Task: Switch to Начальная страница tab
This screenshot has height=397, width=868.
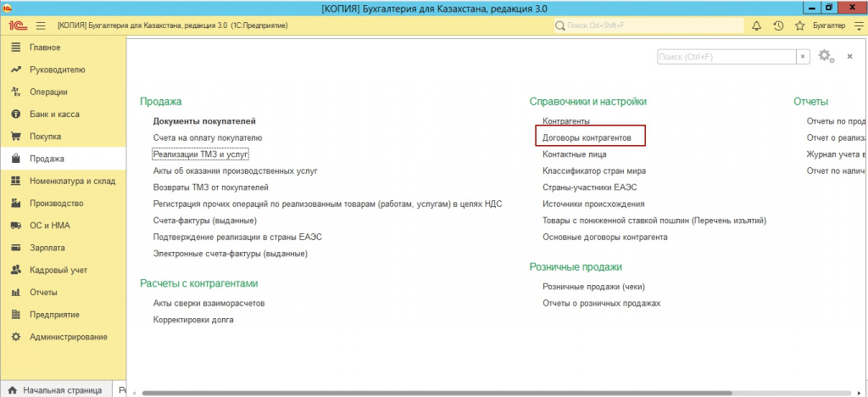Action: coord(54,390)
